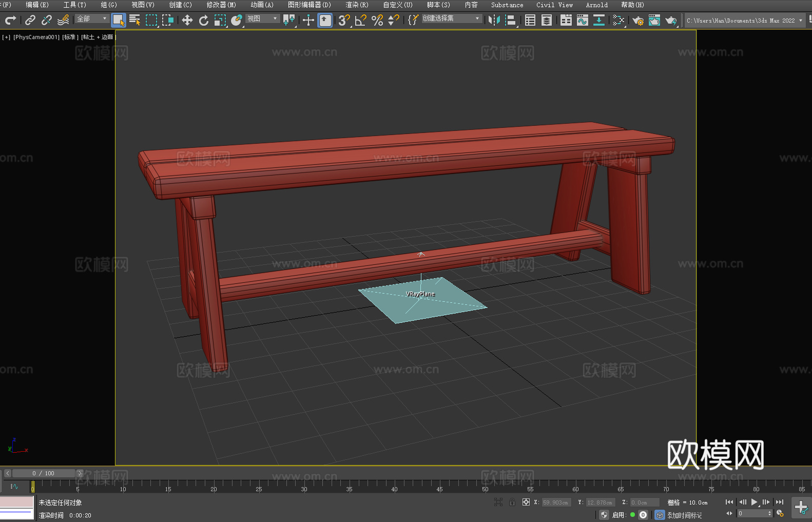Click Bind to Space Warp icon
Image resolution: width=812 pixels, height=522 pixels.
[63, 20]
